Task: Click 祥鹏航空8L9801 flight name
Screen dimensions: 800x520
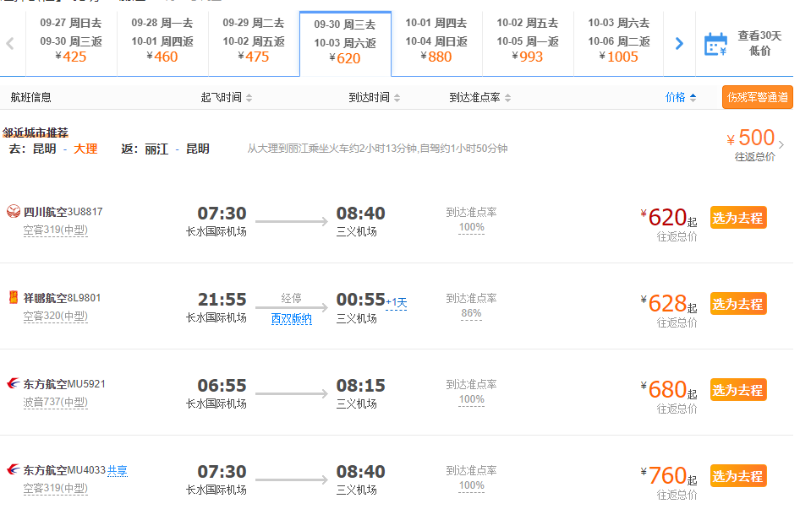Action: [x=62, y=298]
